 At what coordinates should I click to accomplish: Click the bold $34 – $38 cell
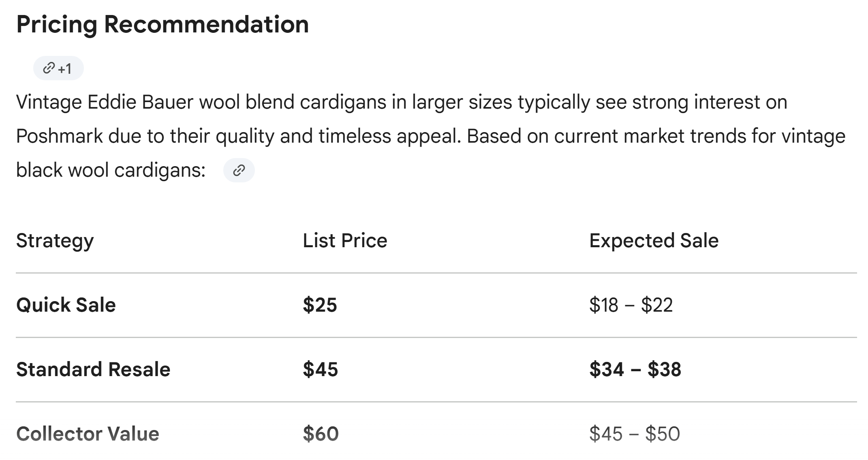point(635,369)
